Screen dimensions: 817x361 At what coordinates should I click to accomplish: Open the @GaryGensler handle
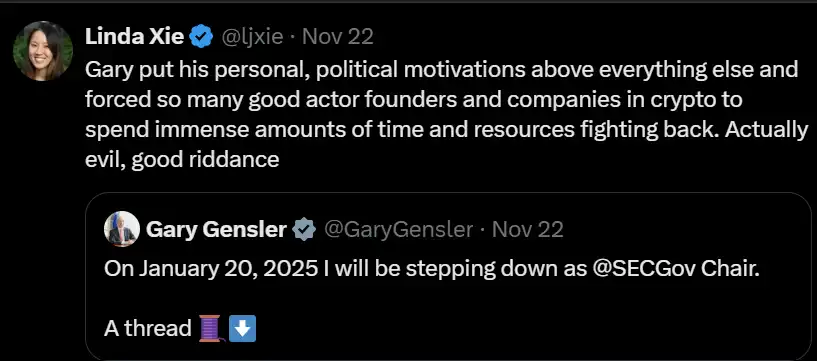pyautogui.click(x=399, y=230)
